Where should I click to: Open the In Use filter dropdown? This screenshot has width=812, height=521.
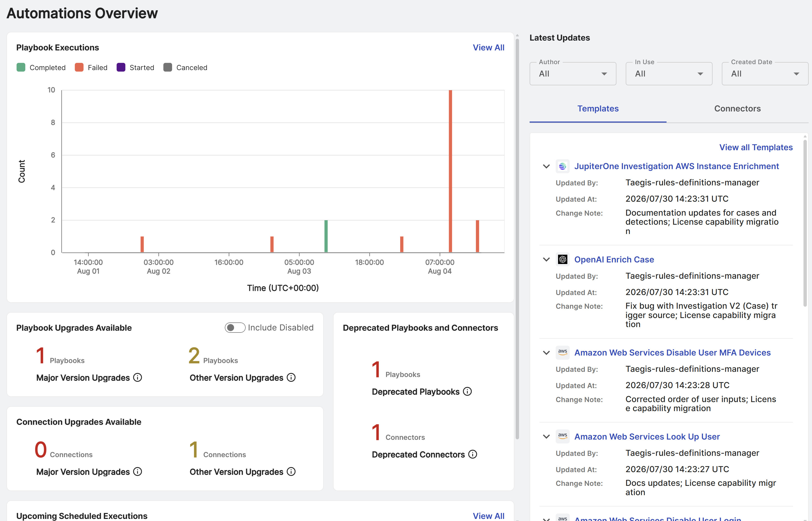point(669,74)
